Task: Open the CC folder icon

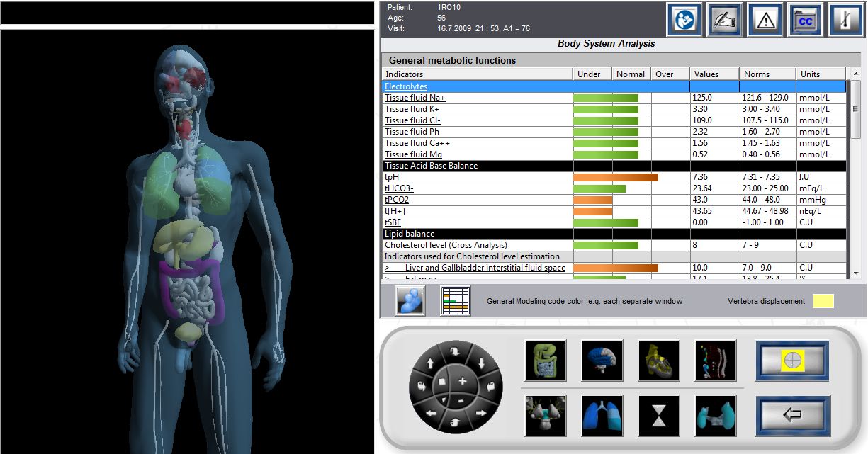Action: tap(806, 21)
